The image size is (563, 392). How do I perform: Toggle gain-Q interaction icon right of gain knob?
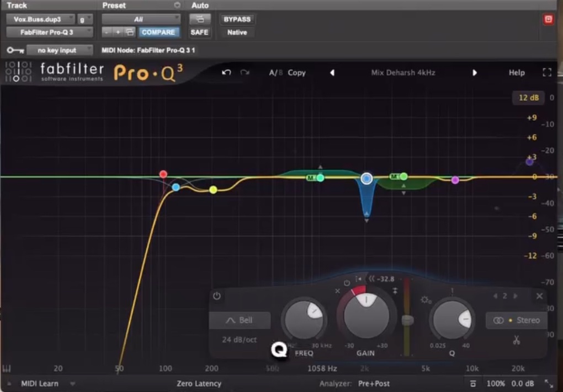pos(395,291)
